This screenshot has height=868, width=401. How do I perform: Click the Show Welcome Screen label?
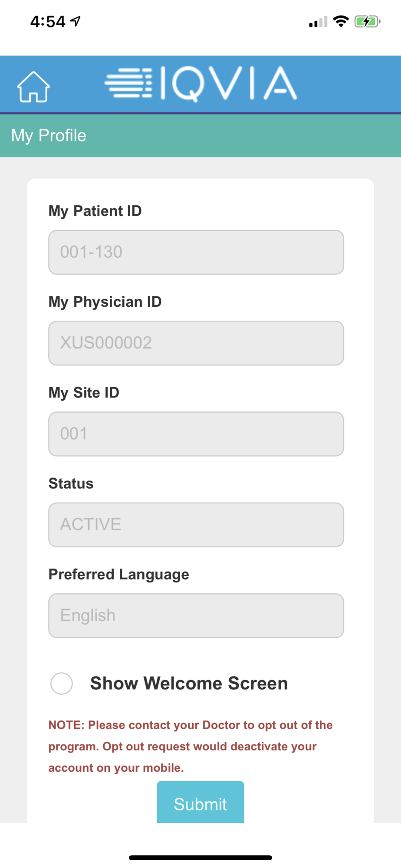[x=189, y=684]
